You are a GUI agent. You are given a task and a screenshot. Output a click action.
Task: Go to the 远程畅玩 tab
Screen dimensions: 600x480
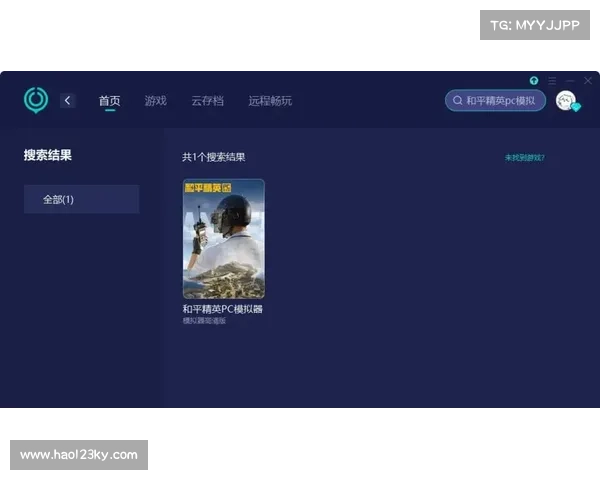(270, 101)
